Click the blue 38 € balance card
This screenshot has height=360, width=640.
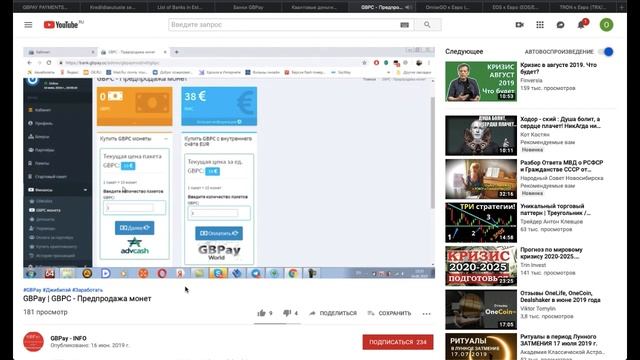(x=219, y=106)
